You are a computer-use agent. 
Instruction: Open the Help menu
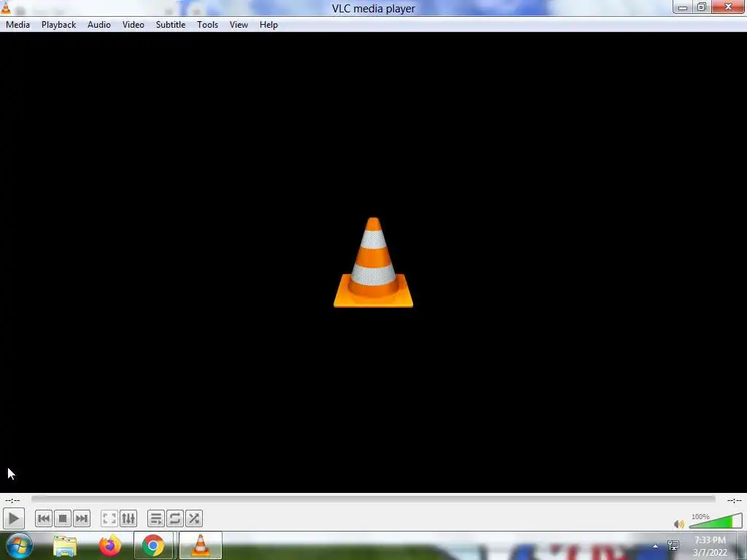(x=268, y=25)
